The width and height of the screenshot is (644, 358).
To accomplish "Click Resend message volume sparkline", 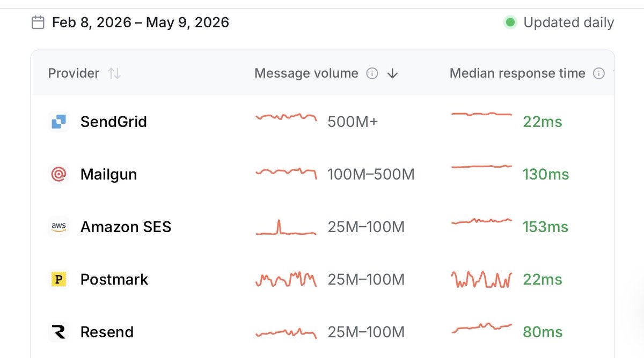I will [286, 333].
